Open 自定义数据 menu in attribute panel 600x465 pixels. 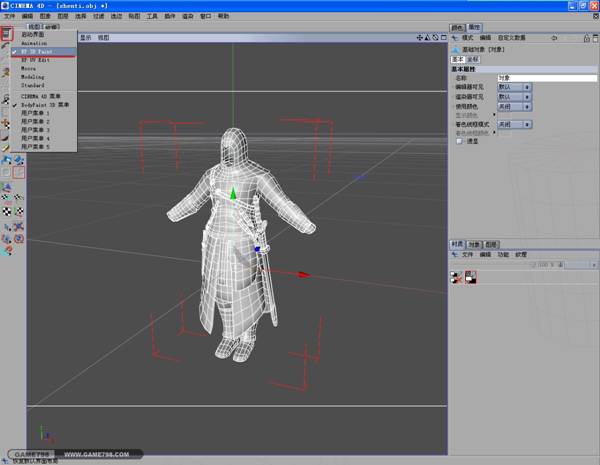[x=512, y=38]
